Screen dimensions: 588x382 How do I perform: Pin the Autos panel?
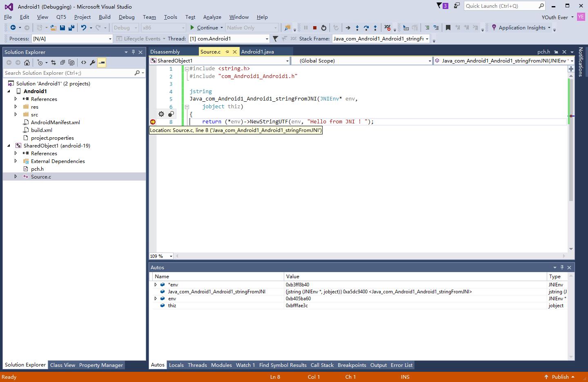(x=562, y=267)
